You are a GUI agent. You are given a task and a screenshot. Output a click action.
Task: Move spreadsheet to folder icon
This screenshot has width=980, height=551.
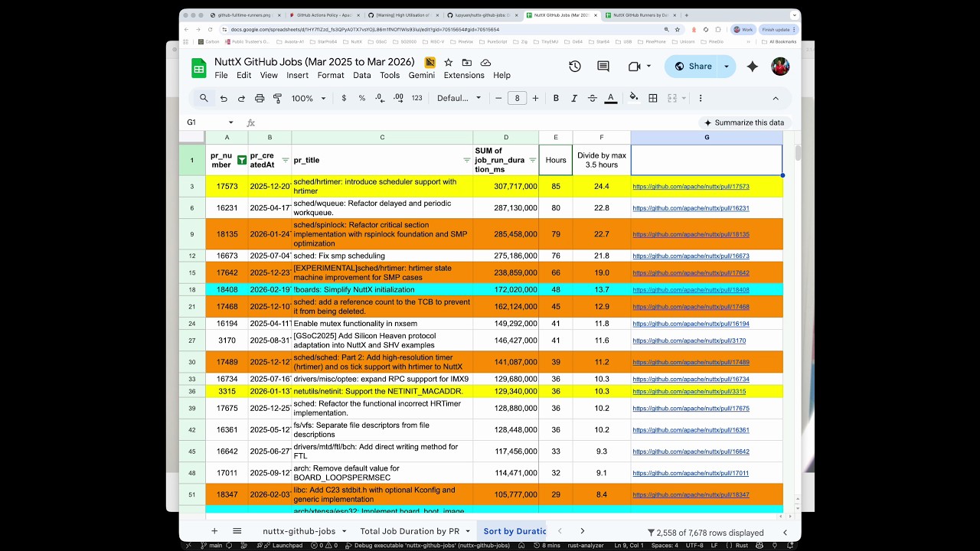pyautogui.click(x=467, y=62)
